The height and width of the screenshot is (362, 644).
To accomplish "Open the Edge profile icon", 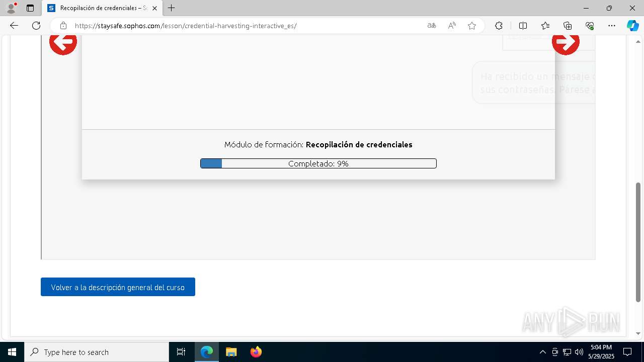I will tap(11, 8).
